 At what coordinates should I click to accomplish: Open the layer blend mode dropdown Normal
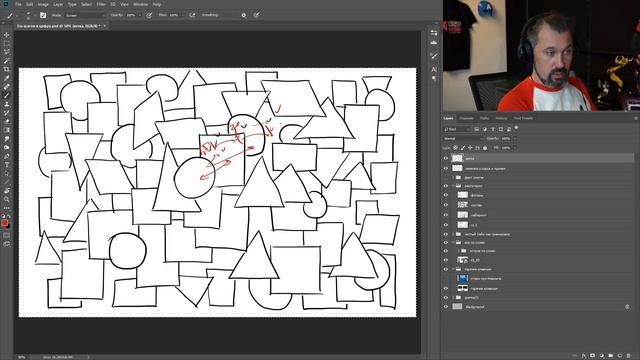(x=462, y=138)
